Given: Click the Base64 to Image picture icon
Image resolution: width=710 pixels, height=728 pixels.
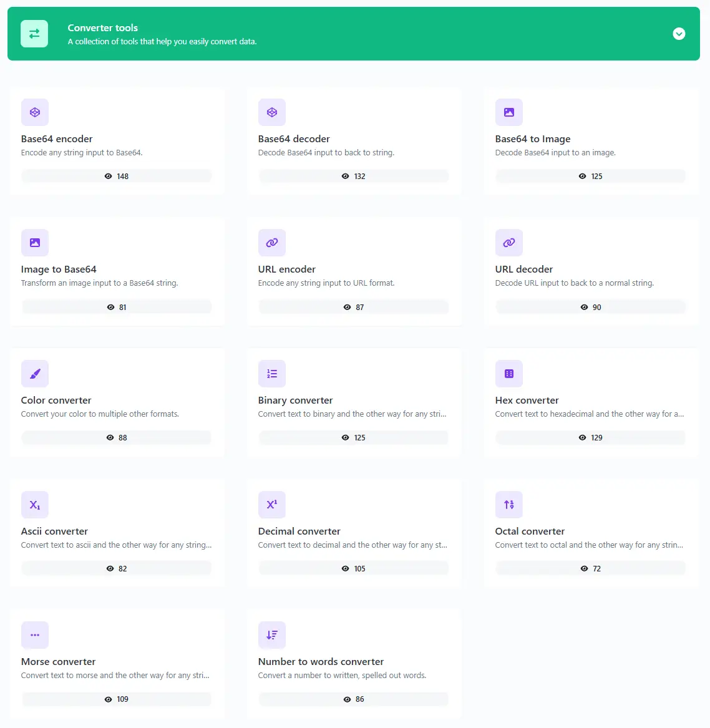Looking at the screenshot, I should tap(509, 112).
